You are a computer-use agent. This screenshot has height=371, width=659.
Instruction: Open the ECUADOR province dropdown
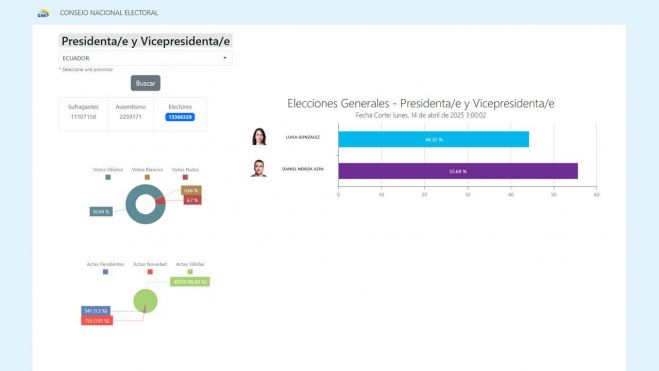pyautogui.click(x=145, y=58)
